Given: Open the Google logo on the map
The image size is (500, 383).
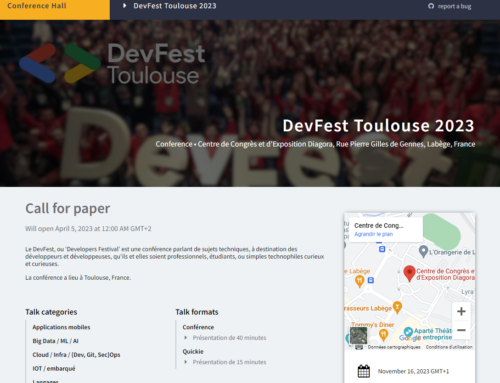Looking at the screenshot, I should pyautogui.click(x=410, y=338).
